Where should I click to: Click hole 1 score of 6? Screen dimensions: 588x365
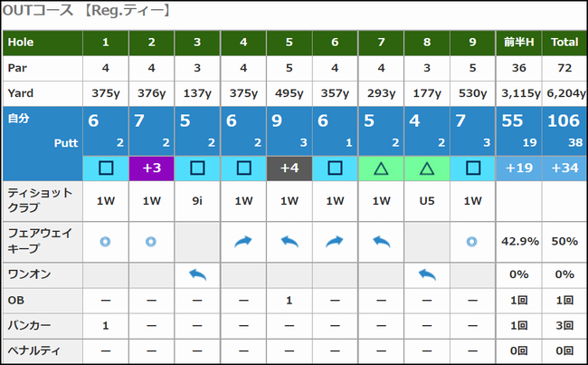94,123
